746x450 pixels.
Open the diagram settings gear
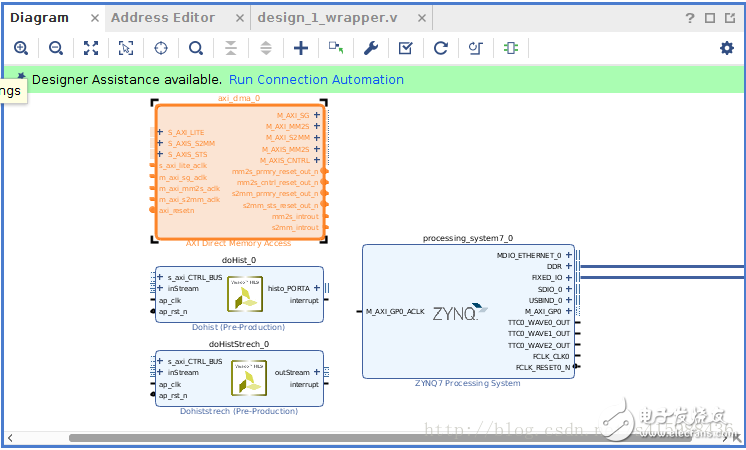click(x=726, y=48)
